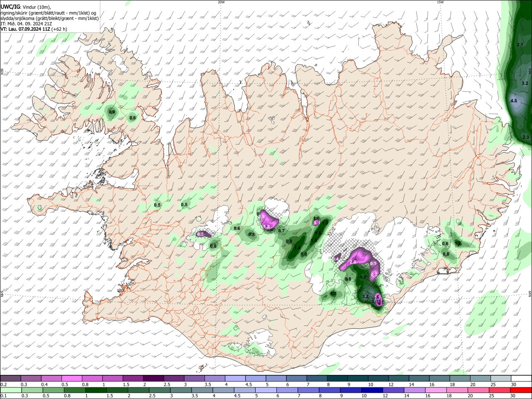Click the white swatch after 30 in upper legend
Image resolution: width=532 pixels, height=399 pixels.
(522, 378)
